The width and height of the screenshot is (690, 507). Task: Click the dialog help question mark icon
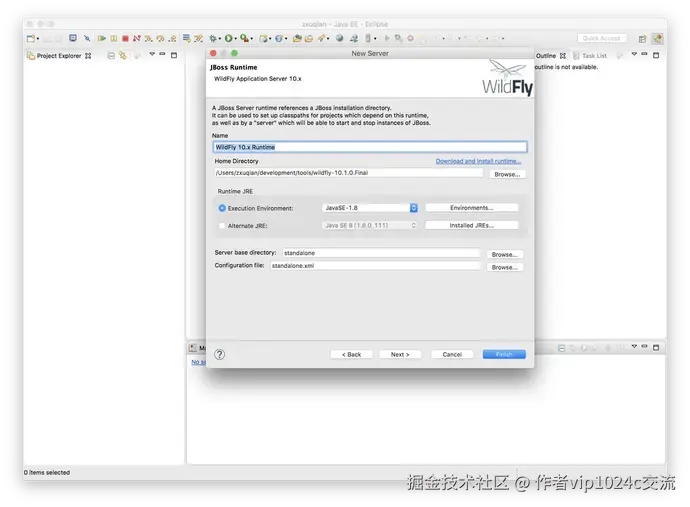[x=220, y=354]
